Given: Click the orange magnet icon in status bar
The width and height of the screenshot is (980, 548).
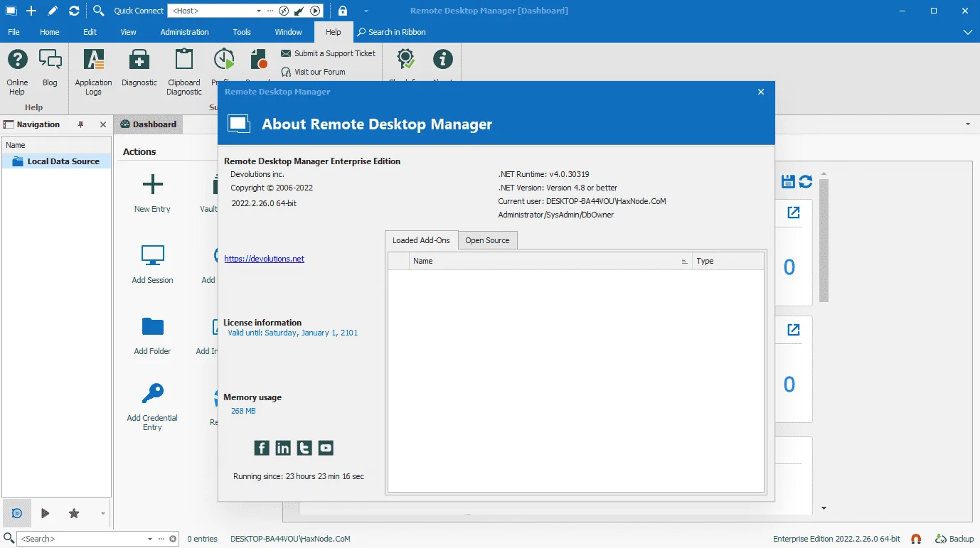Looking at the screenshot, I should coord(916,539).
